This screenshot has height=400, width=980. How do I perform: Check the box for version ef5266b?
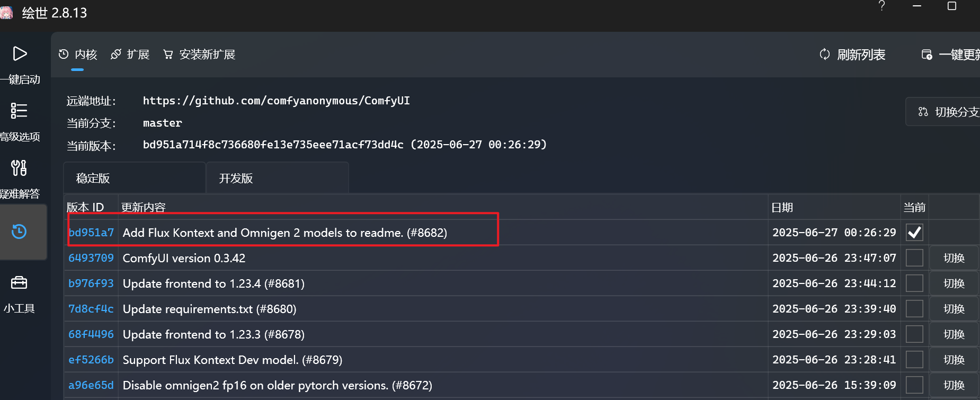click(914, 360)
